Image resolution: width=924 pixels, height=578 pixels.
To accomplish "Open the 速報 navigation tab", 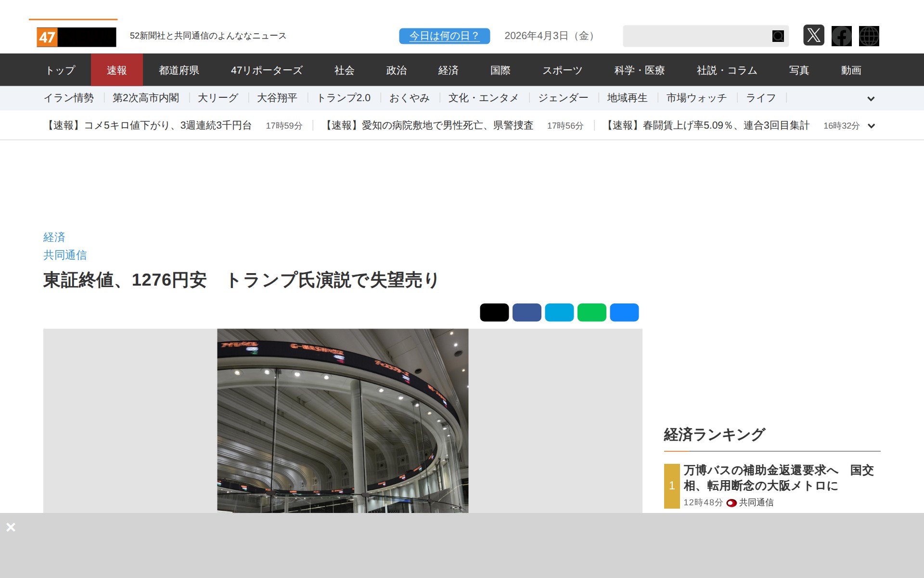I will (116, 70).
